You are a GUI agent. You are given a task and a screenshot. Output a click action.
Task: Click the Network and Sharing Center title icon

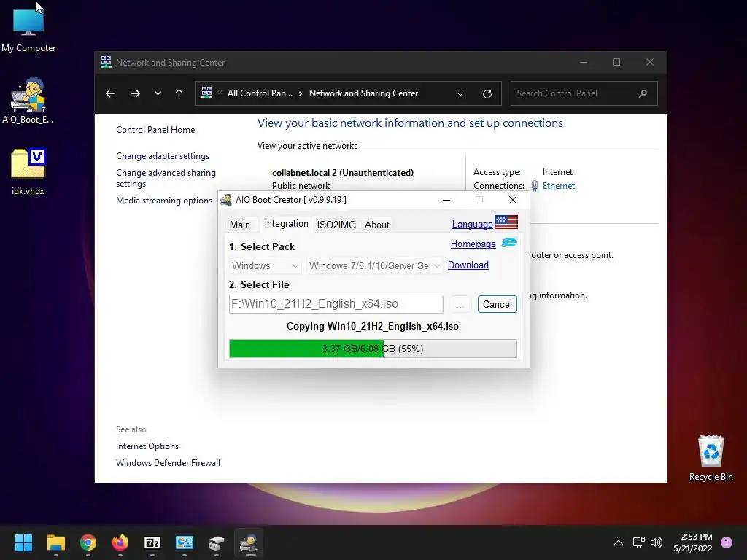(x=106, y=62)
